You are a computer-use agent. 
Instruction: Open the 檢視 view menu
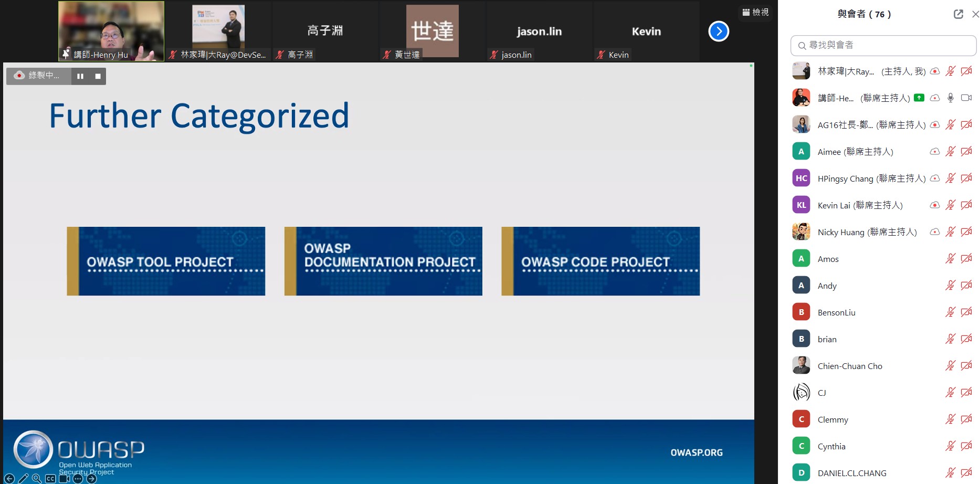(x=755, y=12)
